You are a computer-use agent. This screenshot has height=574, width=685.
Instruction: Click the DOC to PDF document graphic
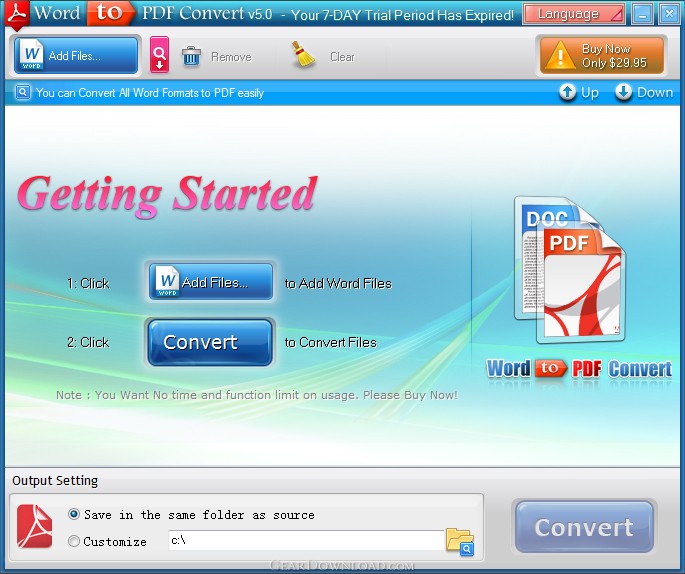click(570, 270)
